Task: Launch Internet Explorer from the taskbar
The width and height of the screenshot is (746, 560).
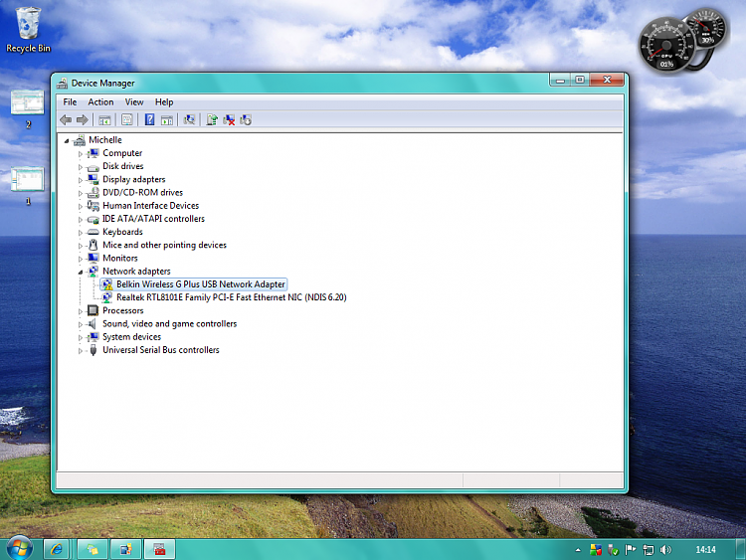Action: pyautogui.click(x=57, y=549)
